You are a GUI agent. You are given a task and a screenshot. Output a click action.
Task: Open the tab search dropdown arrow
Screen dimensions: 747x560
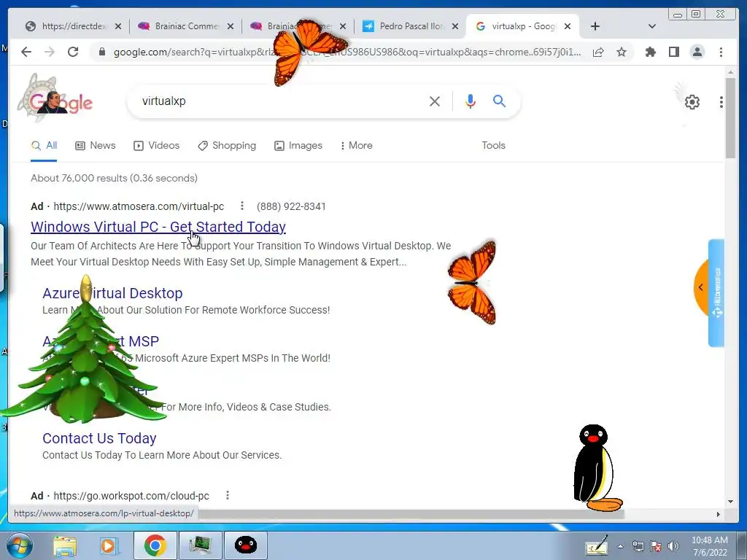tap(652, 26)
